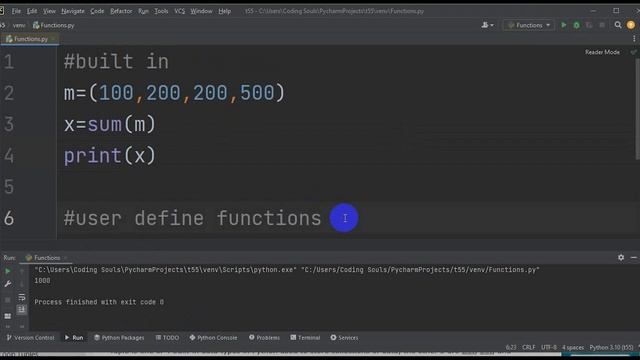Open the Refactor menu
The height and width of the screenshot is (360, 640).
[121, 11]
